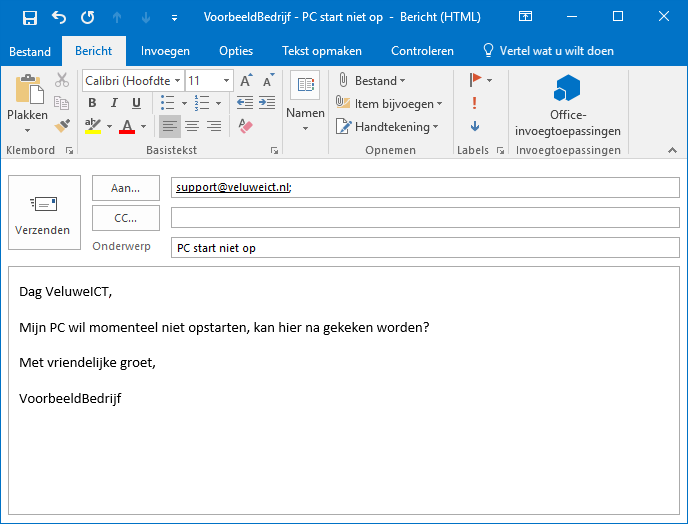Increase the paragraph indent
Screen dimensions: 688x524
(x=267, y=103)
